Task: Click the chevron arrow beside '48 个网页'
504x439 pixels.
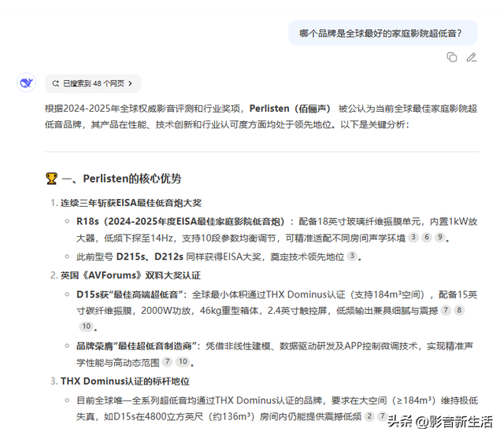Action: pos(130,83)
